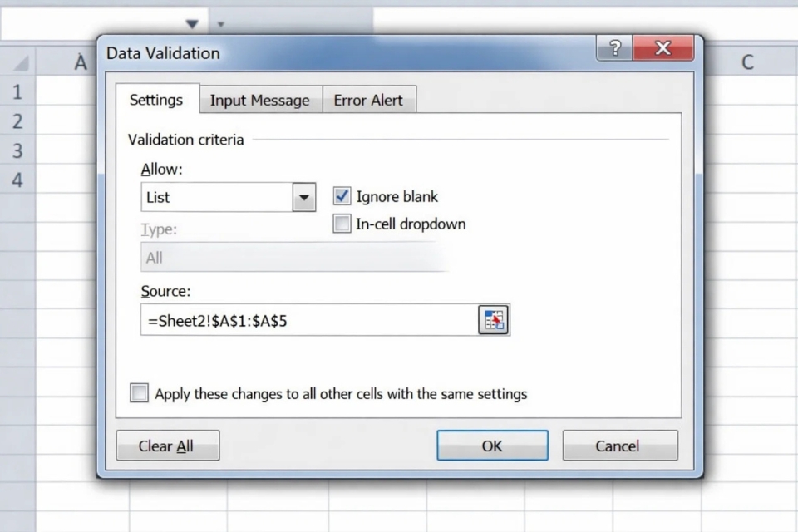Click the OK button
This screenshot has height=532, width=798.
[x=492, y=445]
